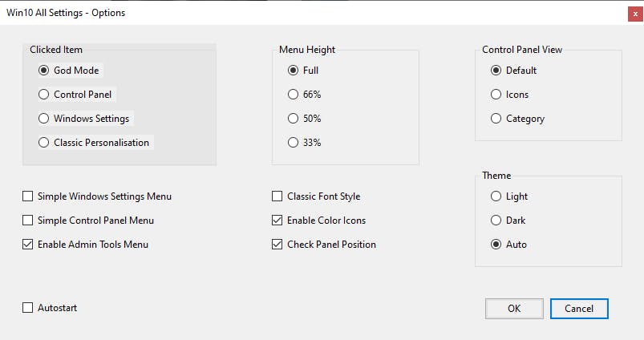Enable the Autostart checkbox
Screen dimensions: 644x340
point(28,308)
